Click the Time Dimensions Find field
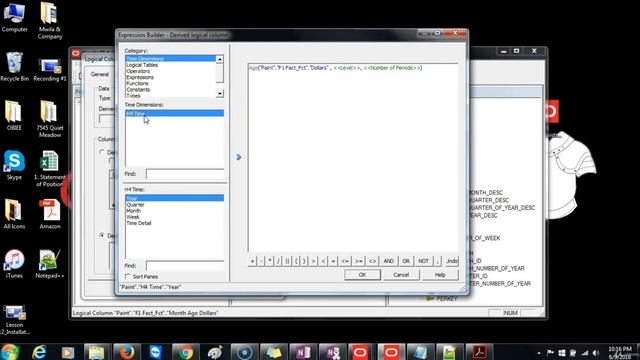This screenshot has height=360, width=640. coord(185,174)
